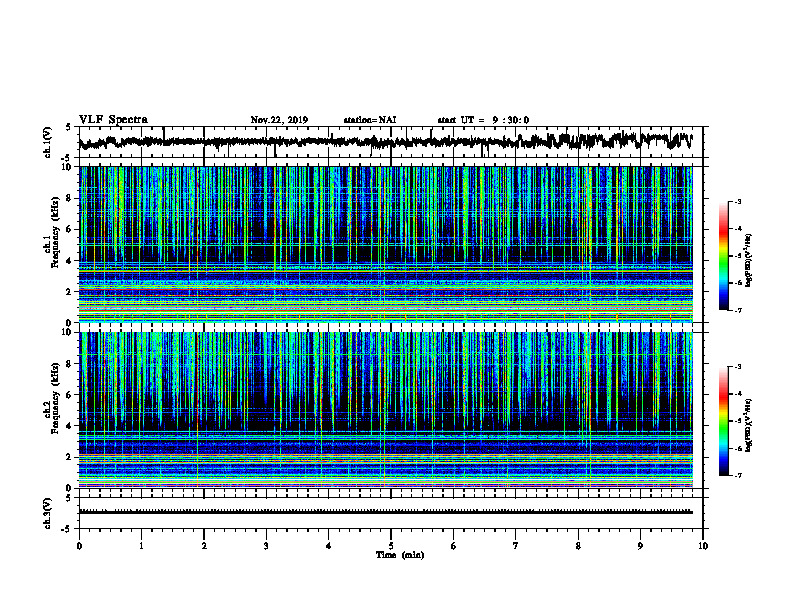792x612 pixels.
Task: Click the ch.2 spectrogram color scale bar
Action: [x=723, y=421]
